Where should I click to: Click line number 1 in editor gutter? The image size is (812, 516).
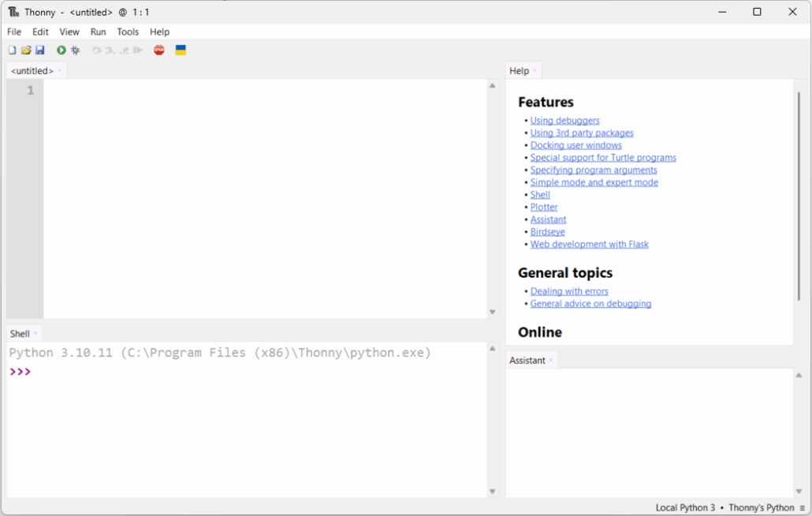[x=31, y=91]
